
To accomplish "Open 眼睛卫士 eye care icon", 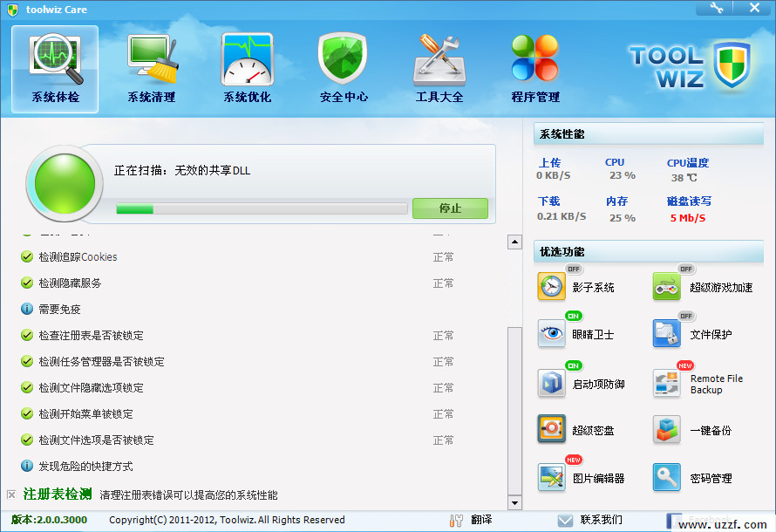I will pos(551,333).
